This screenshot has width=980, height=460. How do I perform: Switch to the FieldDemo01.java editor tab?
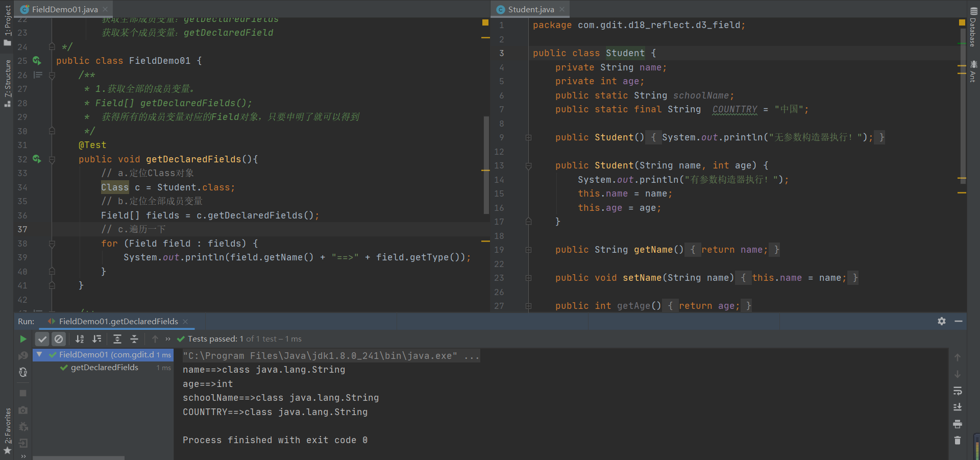click(64, 9)
